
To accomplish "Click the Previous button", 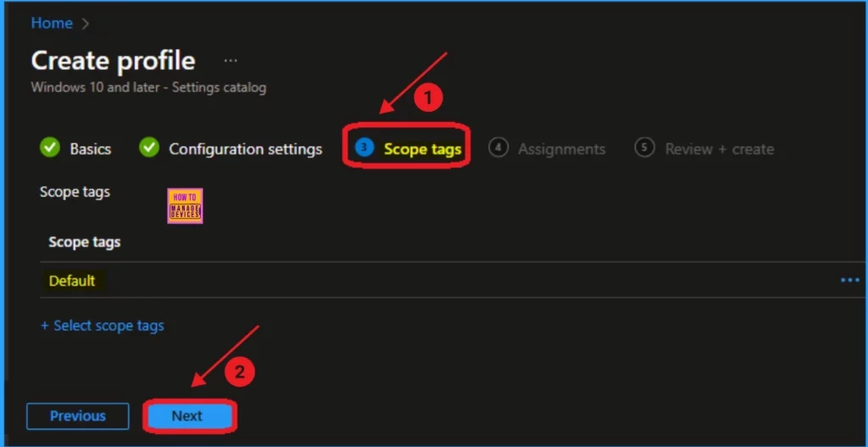I will click(x=77, y=416).
